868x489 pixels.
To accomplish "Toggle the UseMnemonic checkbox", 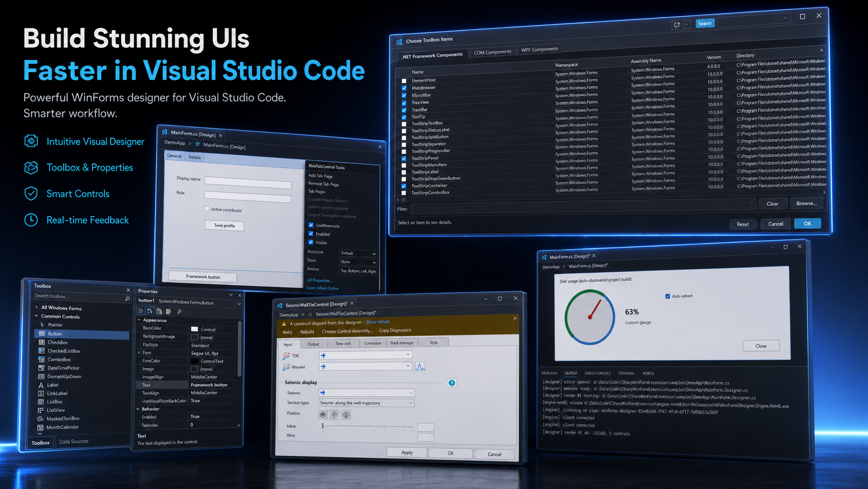I will click(311, 225).
